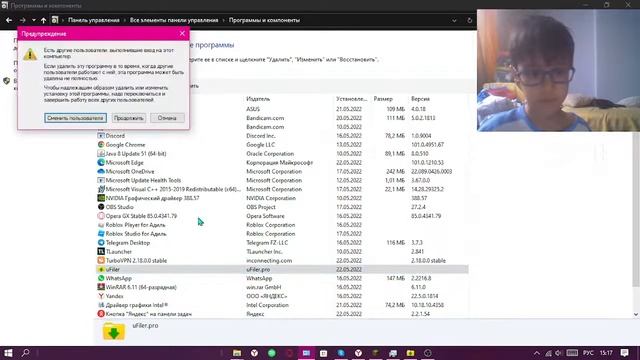Screen dimensions: 640x360
Task: Select Roblox Studio for Адиль row
Action: [282, 234]
